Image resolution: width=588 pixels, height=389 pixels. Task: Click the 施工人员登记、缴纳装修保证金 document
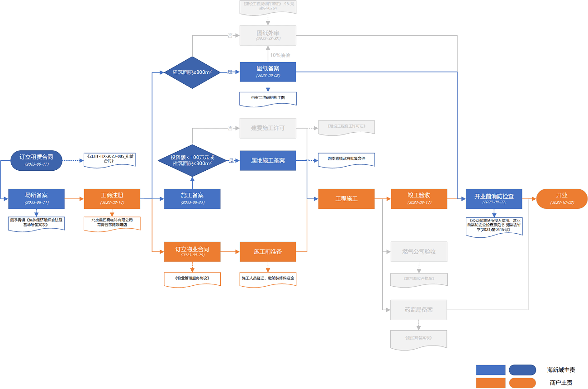coord(268,279)
